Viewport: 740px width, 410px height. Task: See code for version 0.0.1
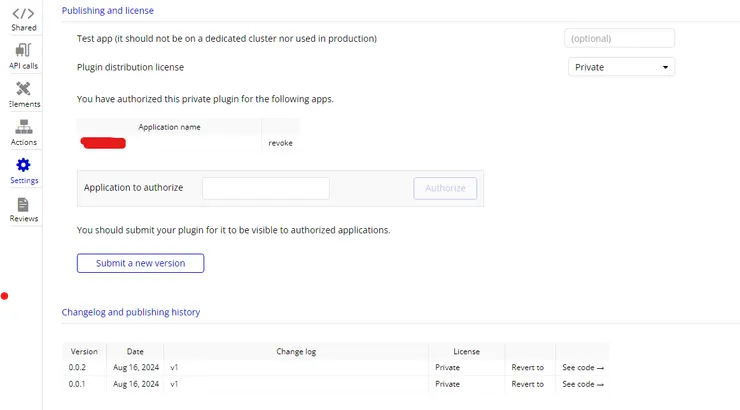click(x=583, y=384)
